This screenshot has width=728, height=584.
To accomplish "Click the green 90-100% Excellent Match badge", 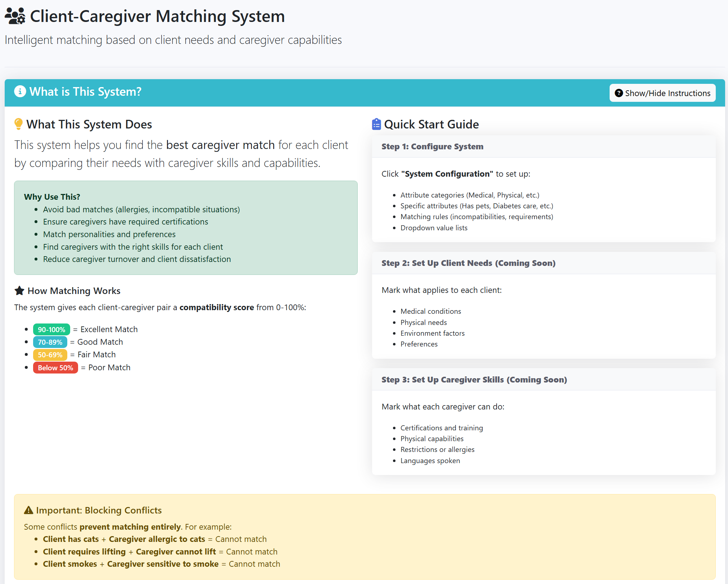I will 51,329.
